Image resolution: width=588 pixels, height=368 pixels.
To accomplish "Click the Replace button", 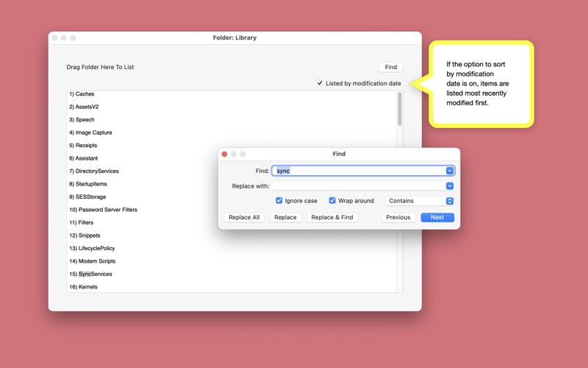I will 285,217.
